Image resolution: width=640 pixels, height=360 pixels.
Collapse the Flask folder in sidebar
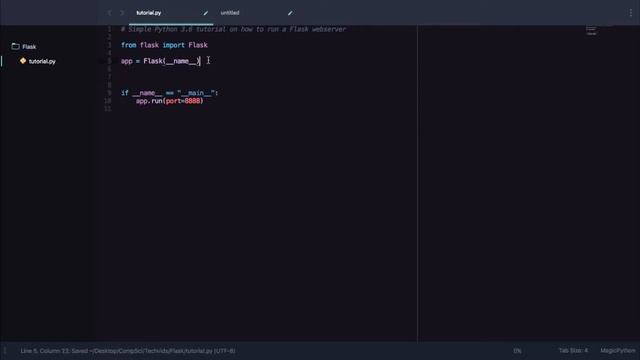coord(24,47)
